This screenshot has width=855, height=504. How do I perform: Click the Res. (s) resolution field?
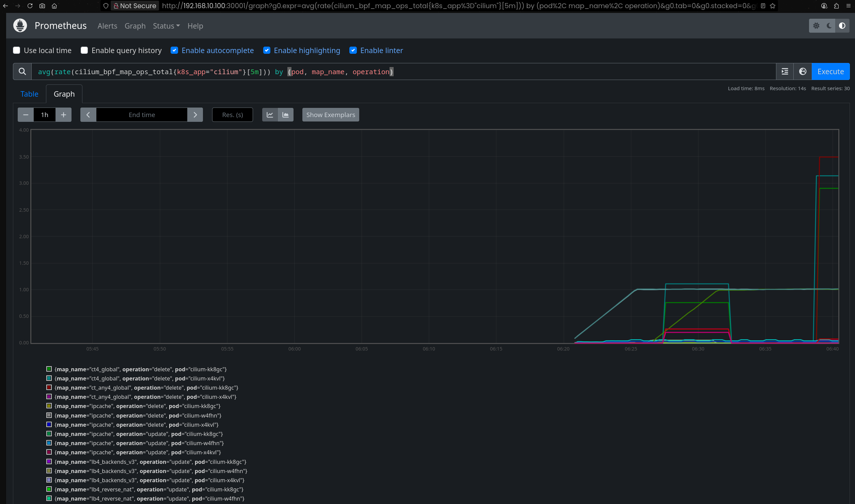click(x=233, y=115)
